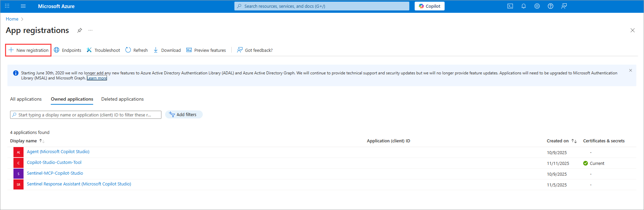The image size is (644, 210).
Task: Sort by Display name column
Action: coord(27,141)
